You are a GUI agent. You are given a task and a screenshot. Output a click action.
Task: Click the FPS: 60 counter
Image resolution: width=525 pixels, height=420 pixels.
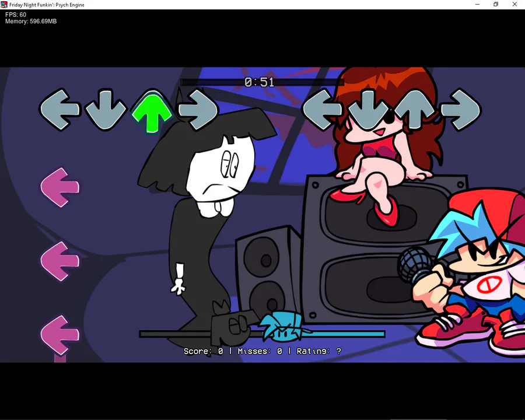tap(16, 15)
